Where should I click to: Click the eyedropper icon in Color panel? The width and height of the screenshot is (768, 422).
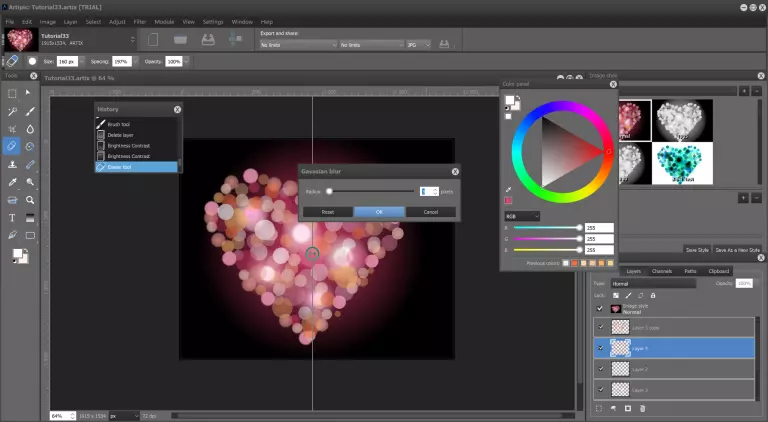point(509,189)
